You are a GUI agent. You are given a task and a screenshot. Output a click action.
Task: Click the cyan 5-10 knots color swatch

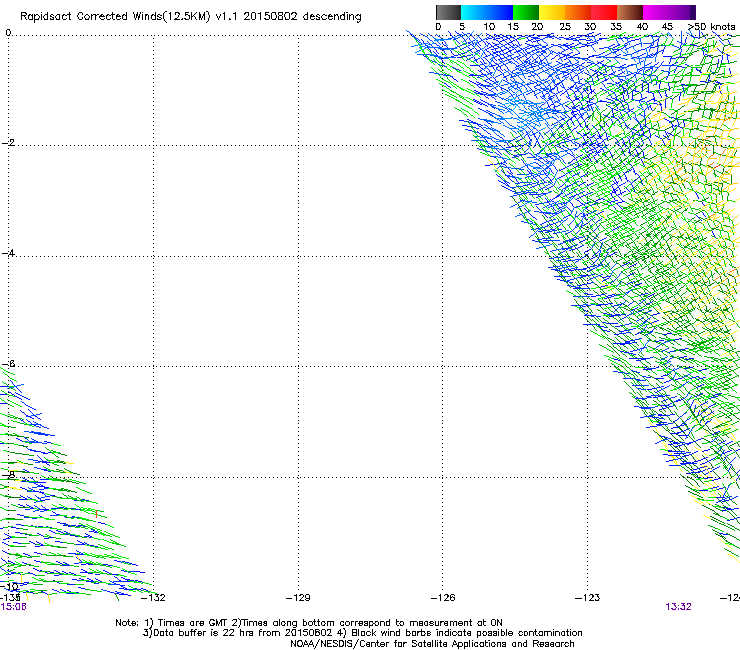(x=473, y=12)
